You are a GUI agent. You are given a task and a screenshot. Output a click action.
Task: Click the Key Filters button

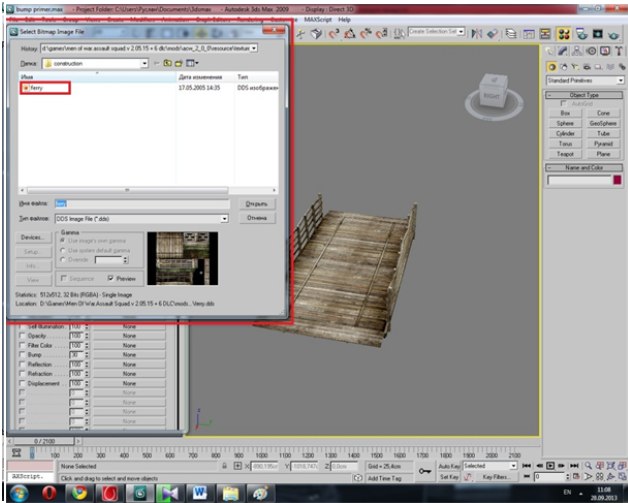coord(495,477)
